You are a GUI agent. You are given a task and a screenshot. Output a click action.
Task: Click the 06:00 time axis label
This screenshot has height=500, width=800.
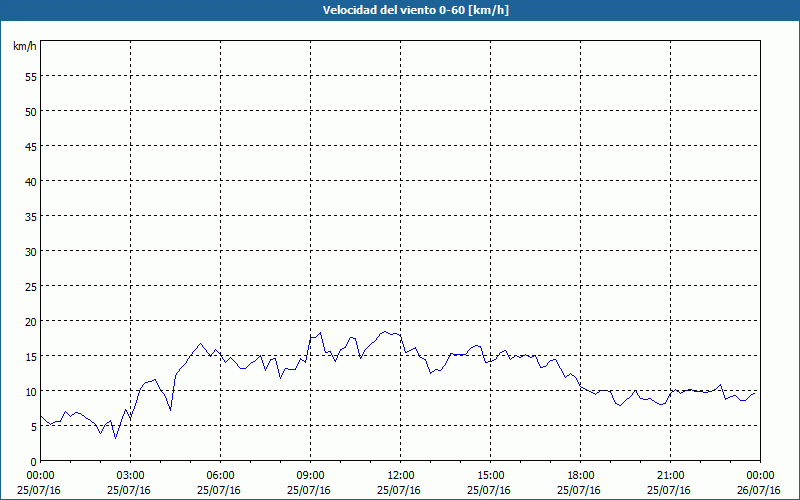tap(220, 476)
